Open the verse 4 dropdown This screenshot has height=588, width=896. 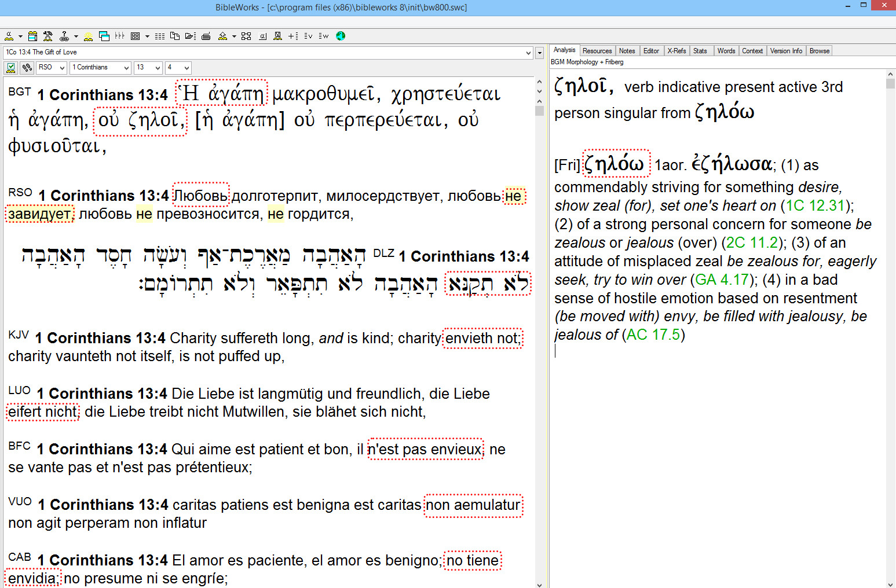(x=186, y=68)
